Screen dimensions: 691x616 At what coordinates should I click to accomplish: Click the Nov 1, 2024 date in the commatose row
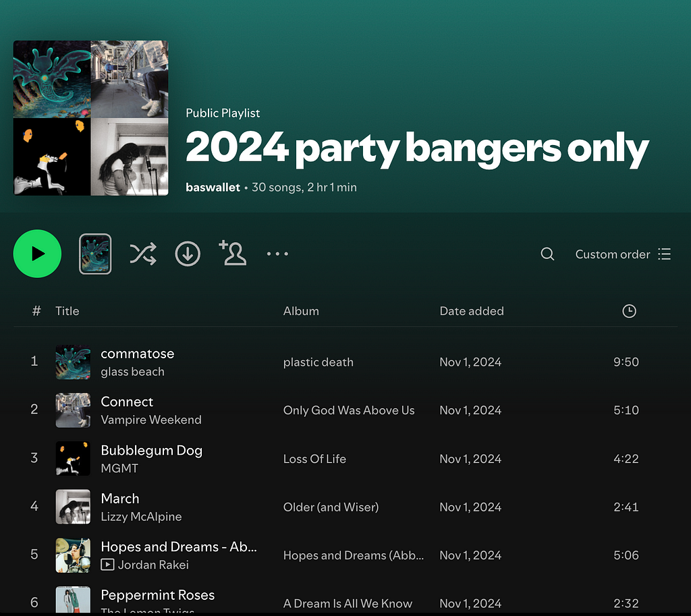coord(470,362)
